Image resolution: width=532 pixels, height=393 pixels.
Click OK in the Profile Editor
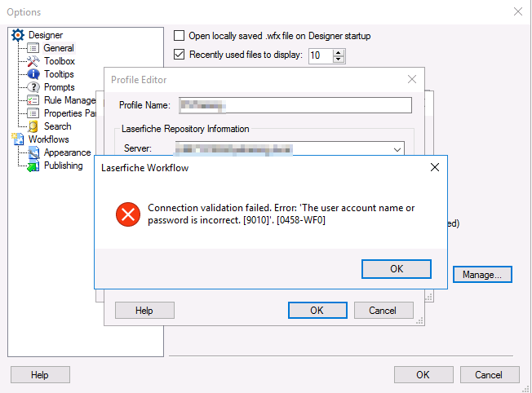point(317,311)
